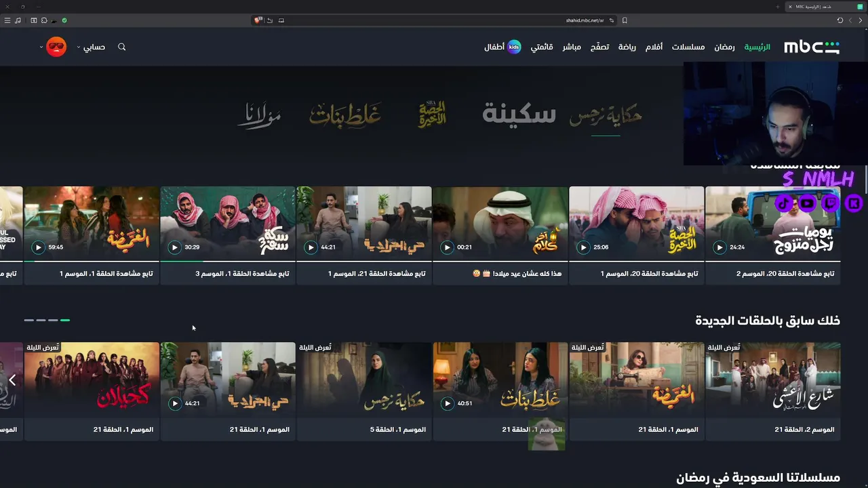Open the browser main hamburger menu
Viewport: 868px width, 488px height.
pyautogui.click(x=7, y=20)
